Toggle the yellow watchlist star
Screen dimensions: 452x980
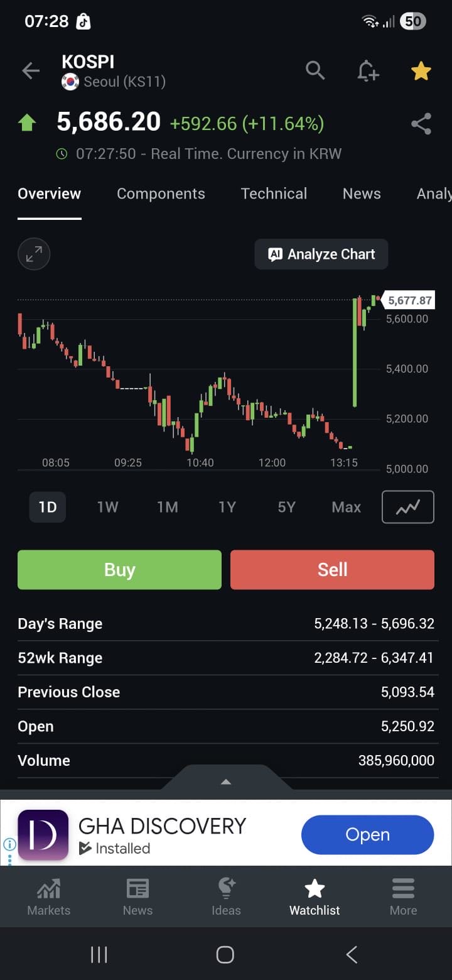click(421, 71)
